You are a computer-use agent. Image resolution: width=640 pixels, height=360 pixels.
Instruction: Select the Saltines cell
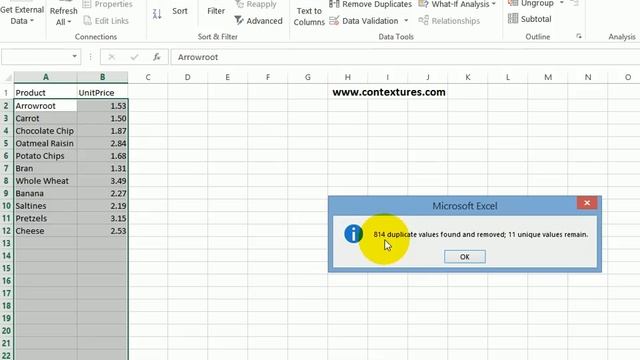click(45, 206)
